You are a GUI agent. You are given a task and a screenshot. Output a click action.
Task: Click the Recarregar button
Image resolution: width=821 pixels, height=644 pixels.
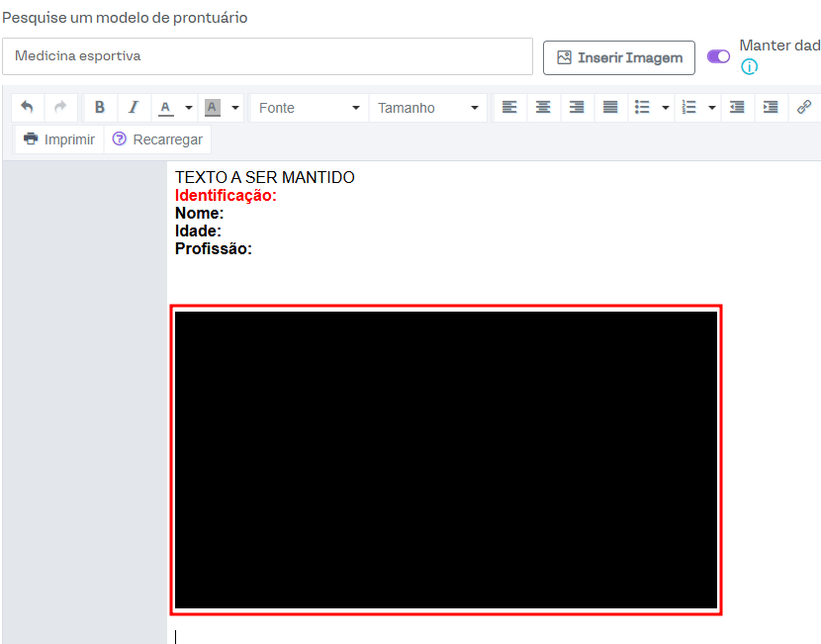[157, 139]
